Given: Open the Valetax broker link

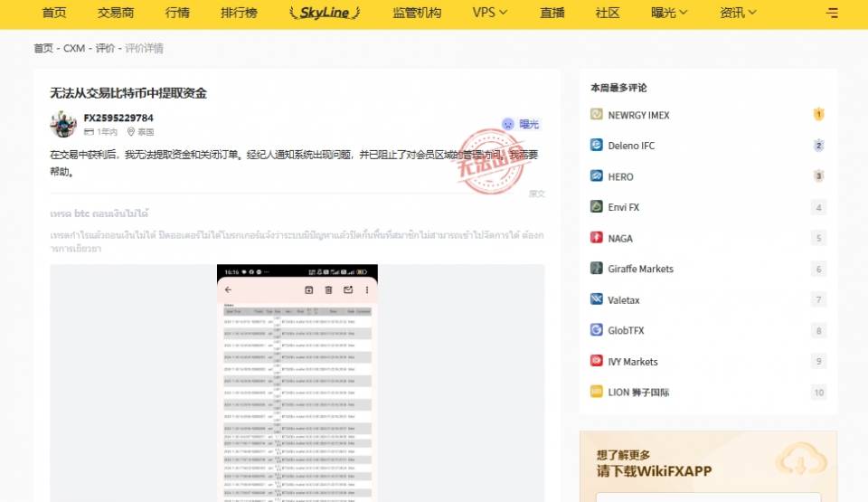Looking at the screenshot, I should [x=623, y=299].
